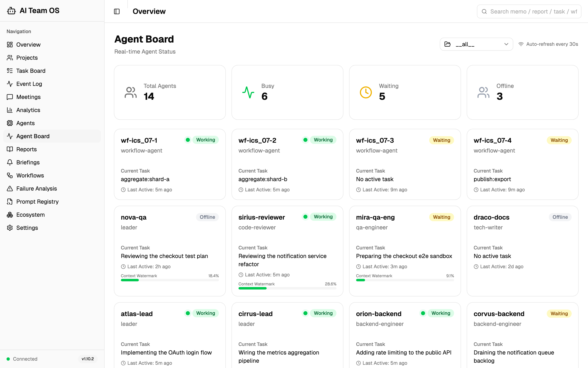
Task: Click the mira-qa-eng agent name
Action: [x=375, y=217]
